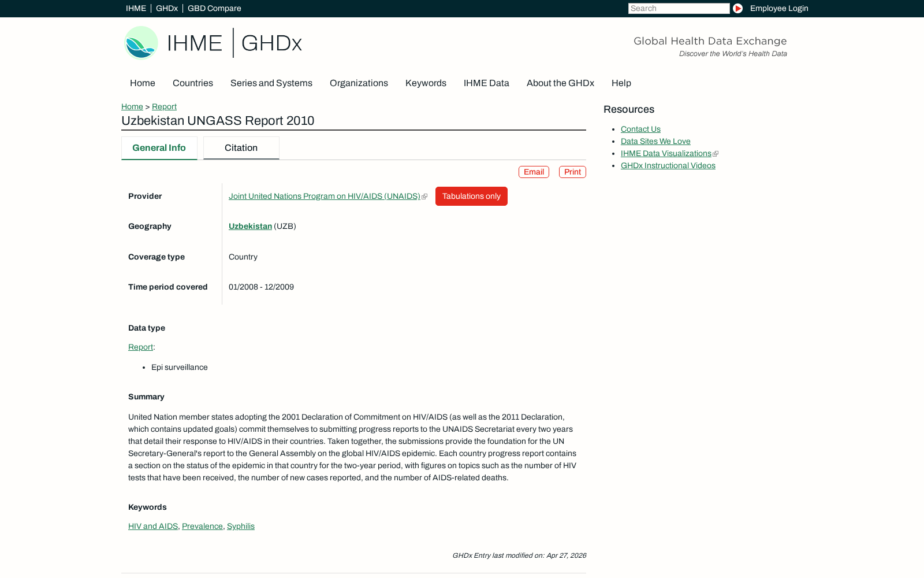924x578 pixels.
Task: Open Data Sites We Love link
Action: coord(655,141)
